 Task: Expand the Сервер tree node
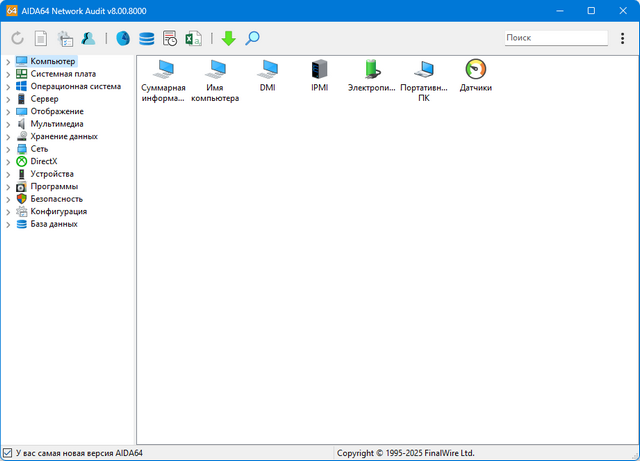[8, 99]
